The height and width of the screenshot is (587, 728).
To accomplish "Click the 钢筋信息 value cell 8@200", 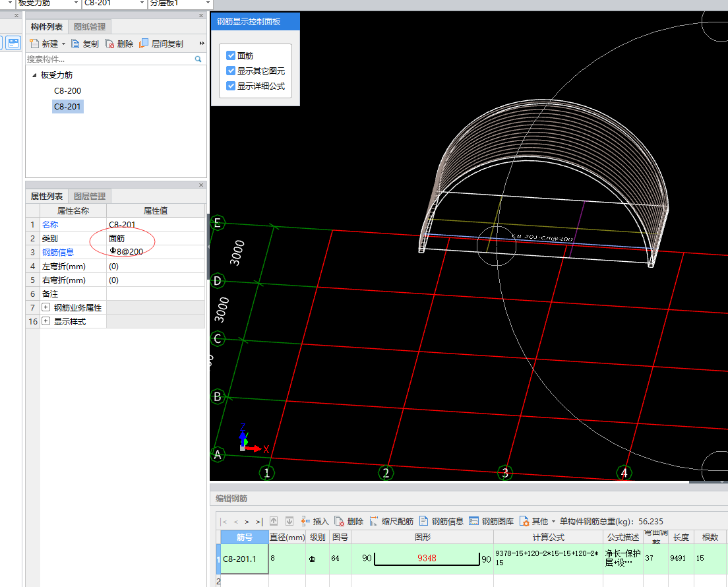I will 156,252.
